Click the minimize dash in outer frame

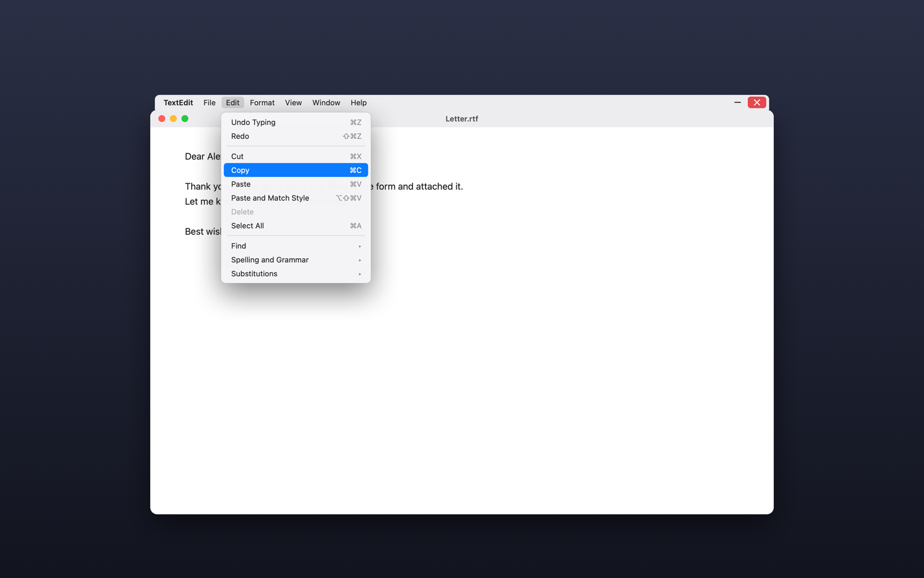pos(737,102)
